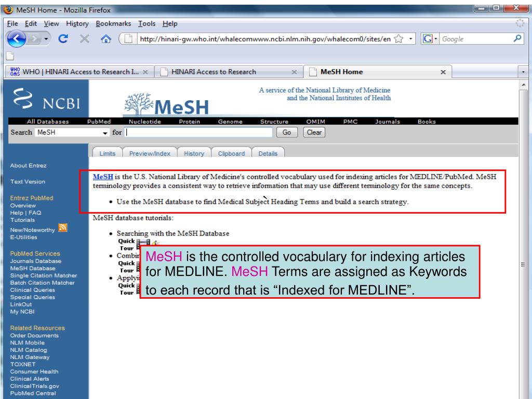Open the Search database MeSH dropdown
The image size is (532, 399).
tap(72, 132)
